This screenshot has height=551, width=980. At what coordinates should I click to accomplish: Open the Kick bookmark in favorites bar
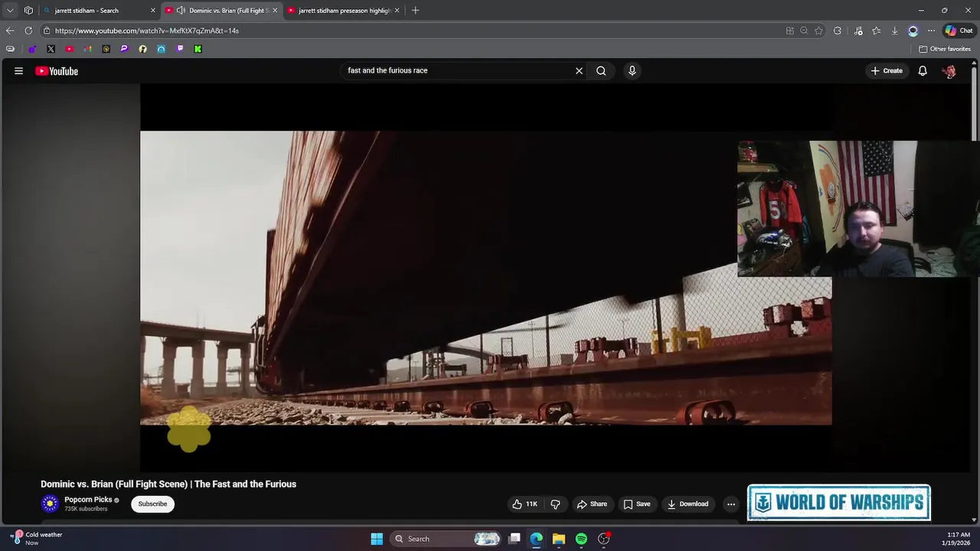point(198,49)
